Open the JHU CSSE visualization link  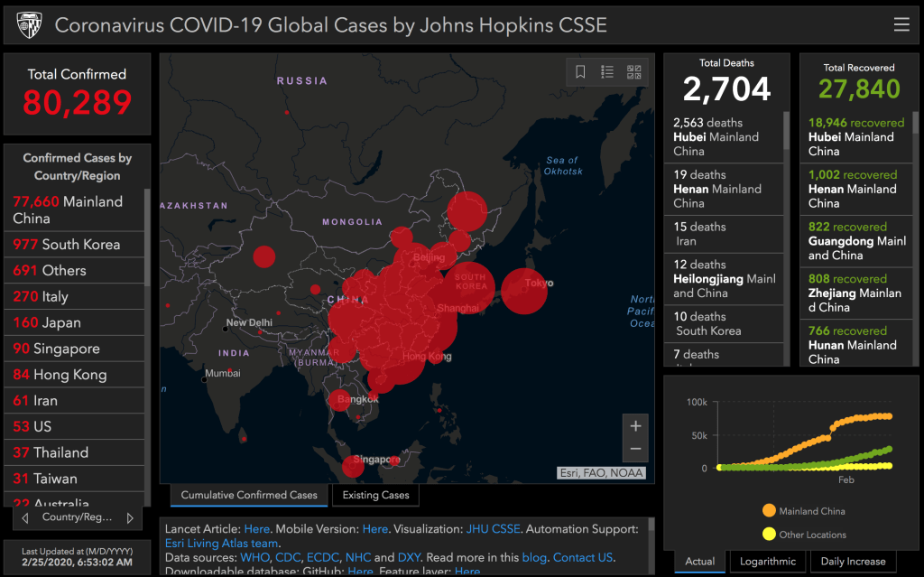(494, 529)
